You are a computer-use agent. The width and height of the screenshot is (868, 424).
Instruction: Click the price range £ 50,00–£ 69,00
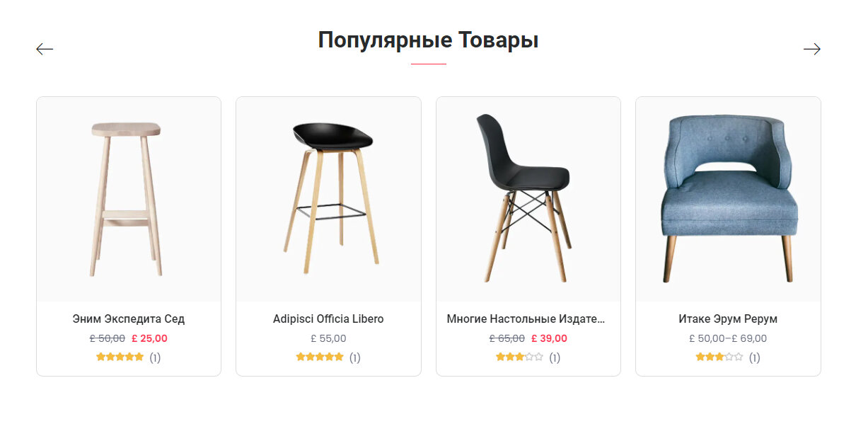728,338
